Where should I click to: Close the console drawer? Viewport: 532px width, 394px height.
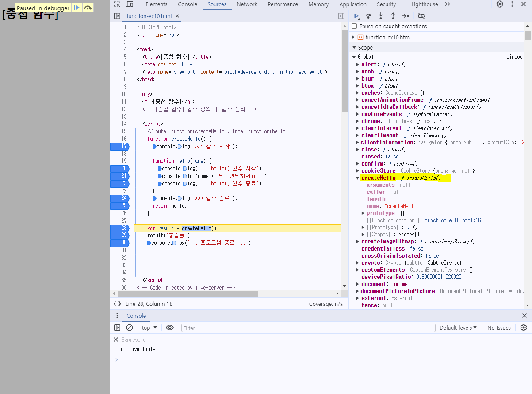(x=524, y=316)
